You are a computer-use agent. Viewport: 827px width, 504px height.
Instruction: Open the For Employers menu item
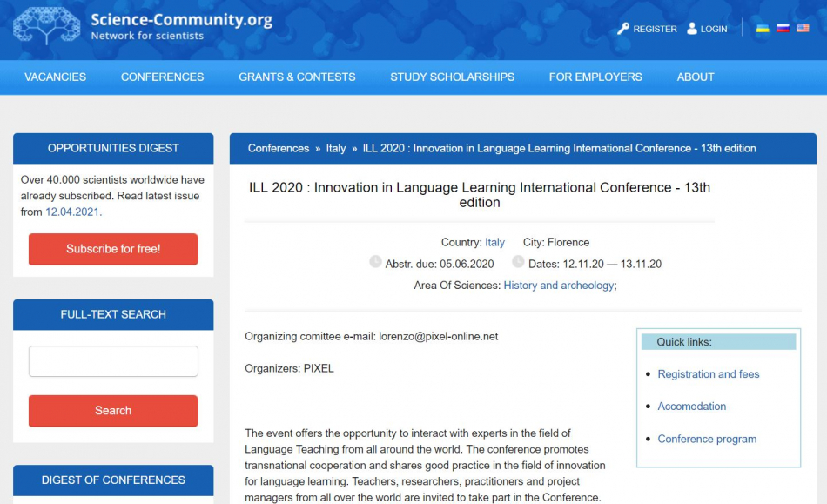click(x=595, y=77)
